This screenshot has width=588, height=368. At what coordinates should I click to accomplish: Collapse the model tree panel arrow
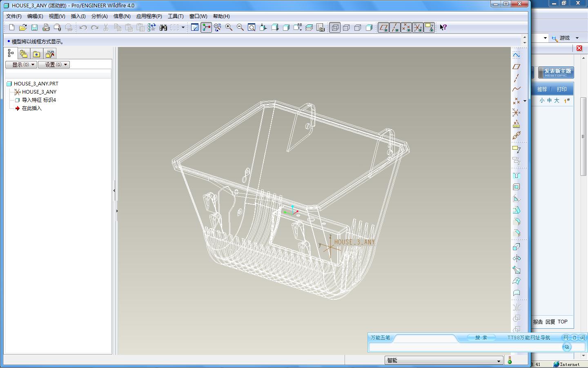point(114,191)
